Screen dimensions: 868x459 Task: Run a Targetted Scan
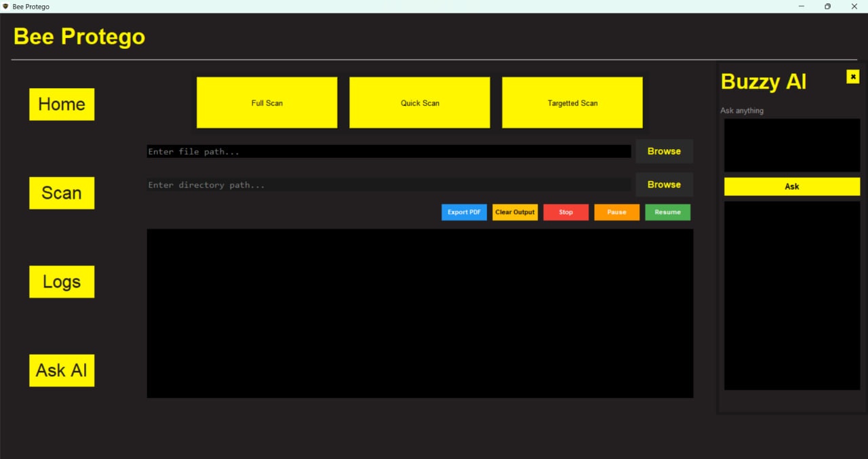coord(572,102)
